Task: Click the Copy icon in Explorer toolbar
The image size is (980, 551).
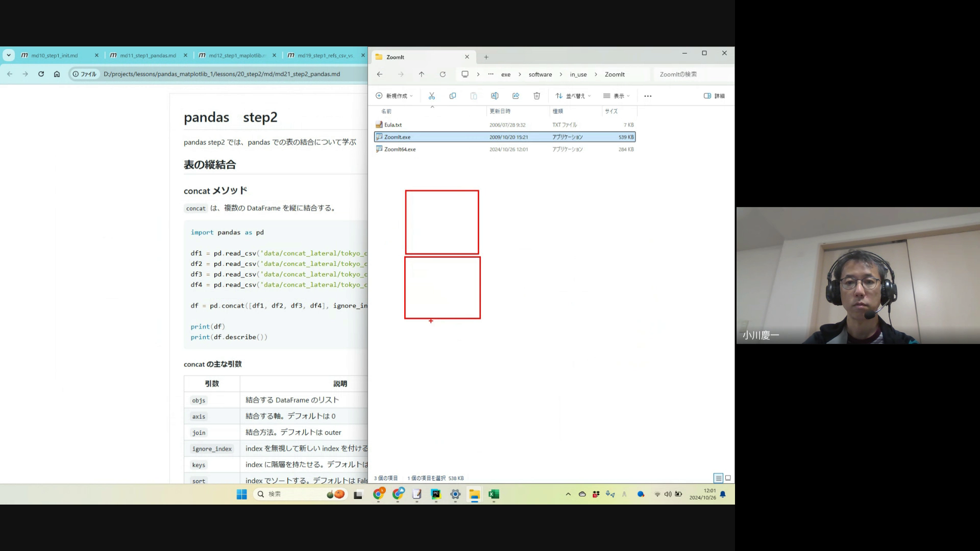Action: point(453,96)
